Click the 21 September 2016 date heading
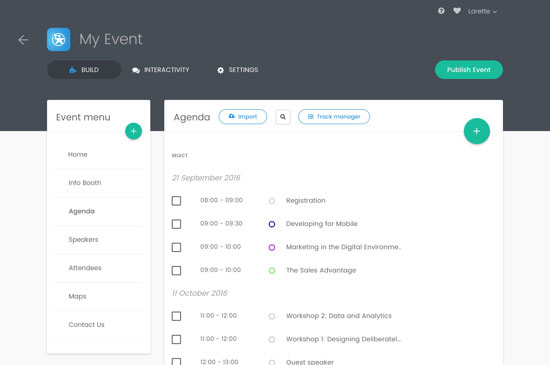 206,178
